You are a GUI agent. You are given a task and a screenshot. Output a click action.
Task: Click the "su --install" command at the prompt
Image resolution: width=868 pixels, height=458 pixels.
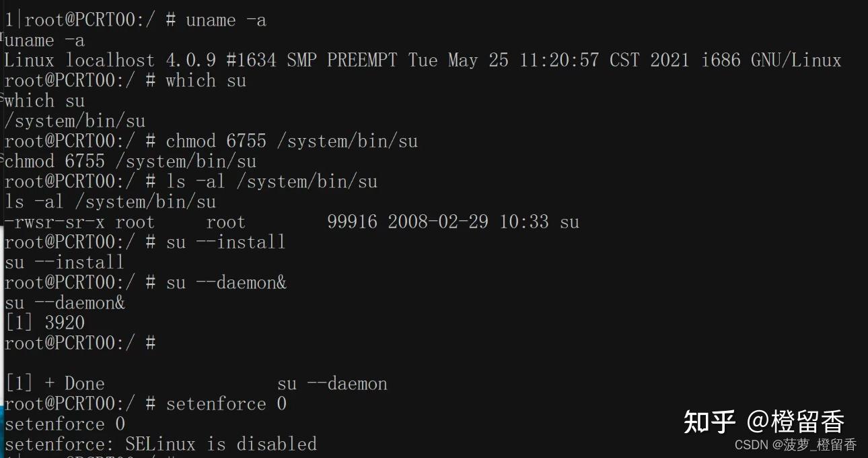point(225,242)
